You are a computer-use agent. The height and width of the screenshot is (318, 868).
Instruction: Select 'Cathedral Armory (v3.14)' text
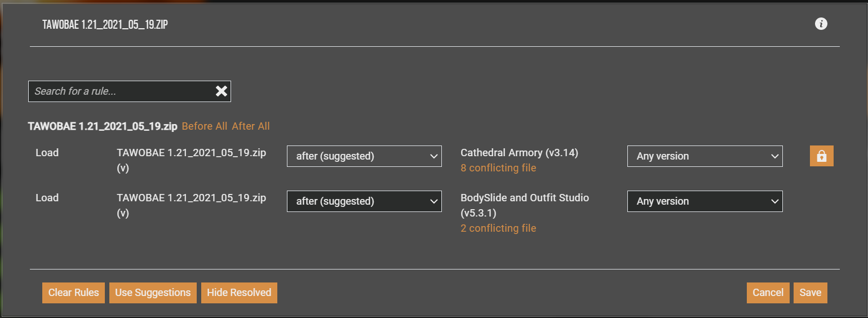click(x=519, y=153)
